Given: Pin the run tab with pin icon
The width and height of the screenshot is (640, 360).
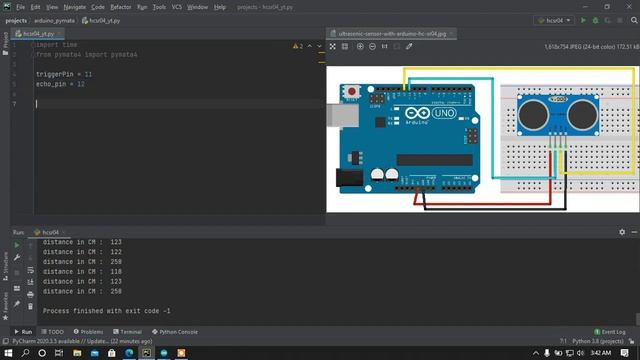Looking at the screenshot, I should [17, 304].
